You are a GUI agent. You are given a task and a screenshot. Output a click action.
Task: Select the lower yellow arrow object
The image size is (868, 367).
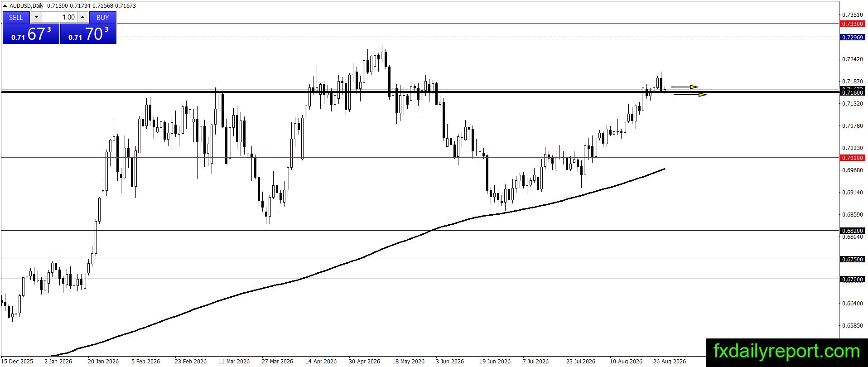[690, 94]
